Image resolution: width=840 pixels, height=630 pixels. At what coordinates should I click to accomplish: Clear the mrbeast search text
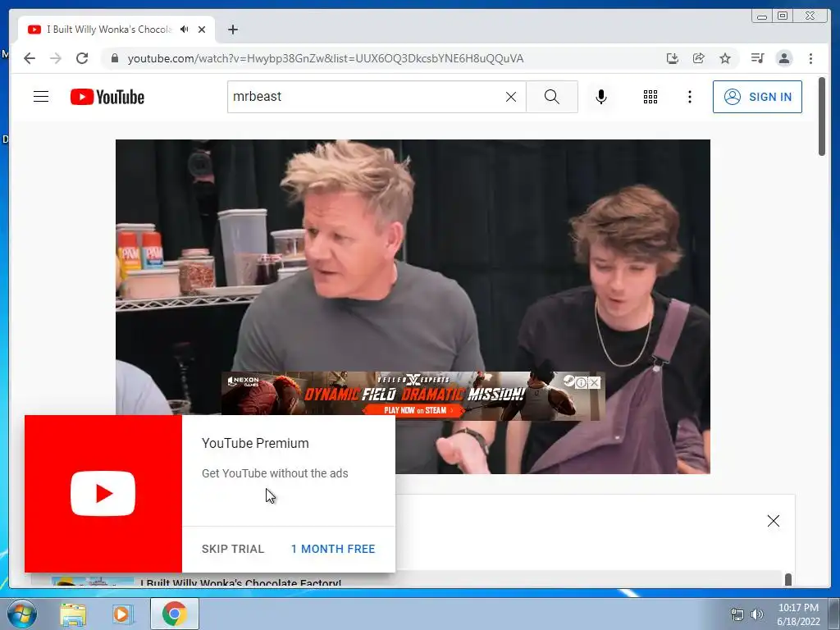pos(511,97)
